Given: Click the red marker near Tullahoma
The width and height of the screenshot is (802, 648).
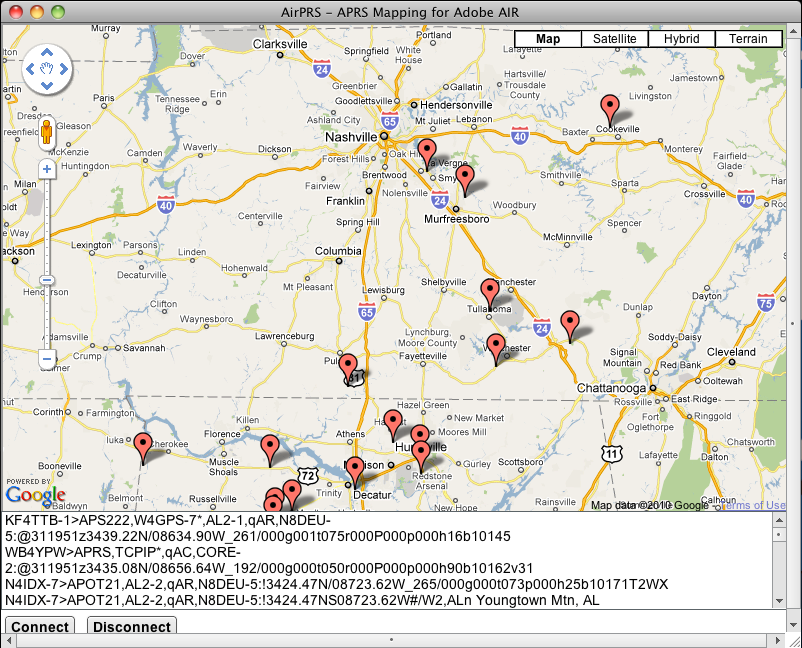Looking at the screenshot, I should point(490,292).
